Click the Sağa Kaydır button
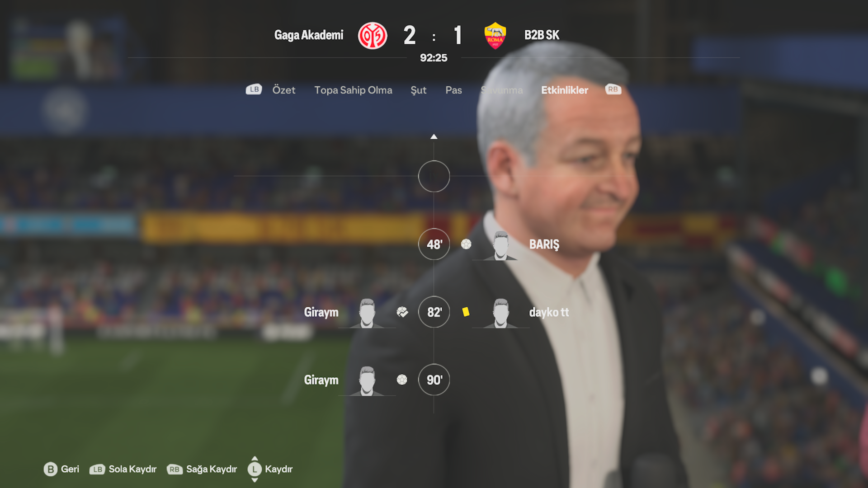Viewport: 868px width, 488px height. [x=202, y=469]
